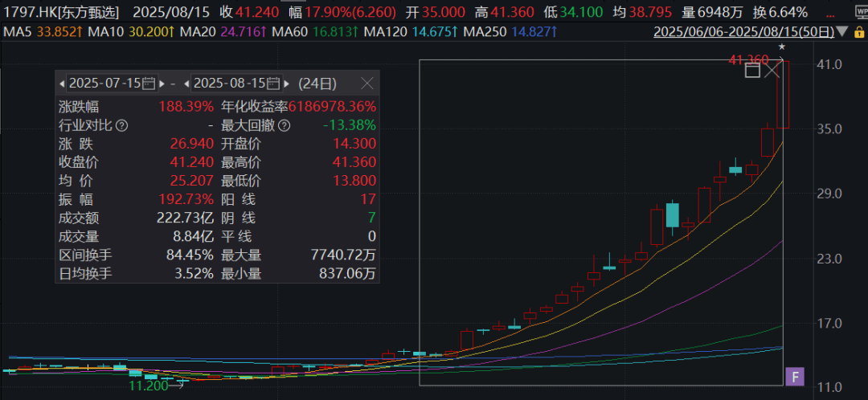The height and width of the screenshot is (400, 868).
Task: Select the 振幅 192.73% value
Action: (186, 199)
